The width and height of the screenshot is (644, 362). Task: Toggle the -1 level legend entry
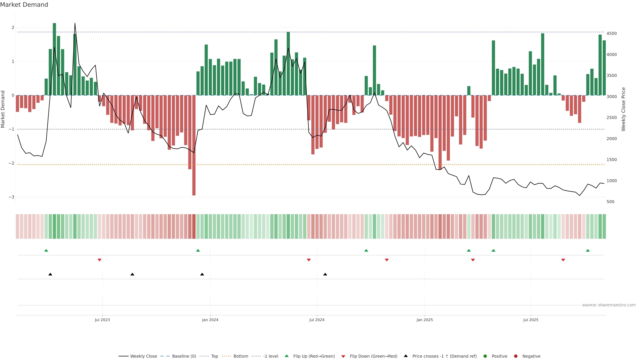point(271,356)
